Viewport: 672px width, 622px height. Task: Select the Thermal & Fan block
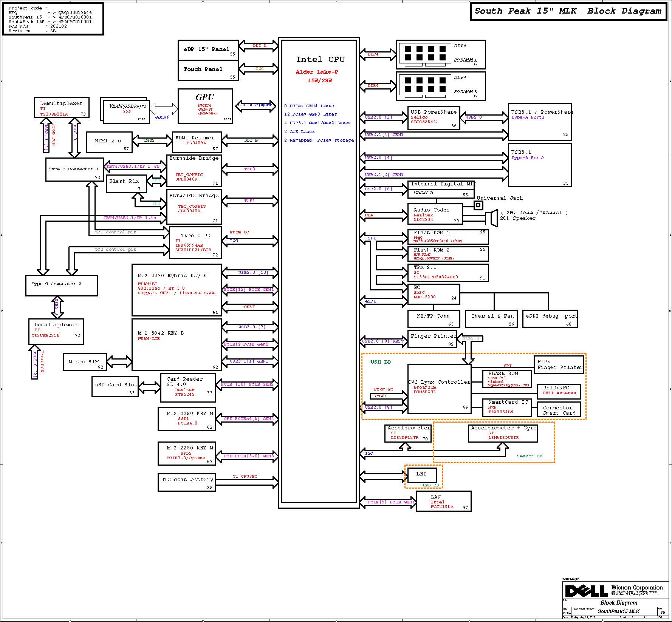pos(491,319)
